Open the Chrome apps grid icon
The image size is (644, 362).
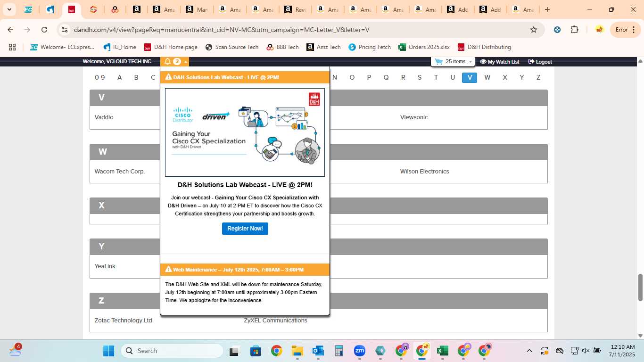(x=12, y=47)
